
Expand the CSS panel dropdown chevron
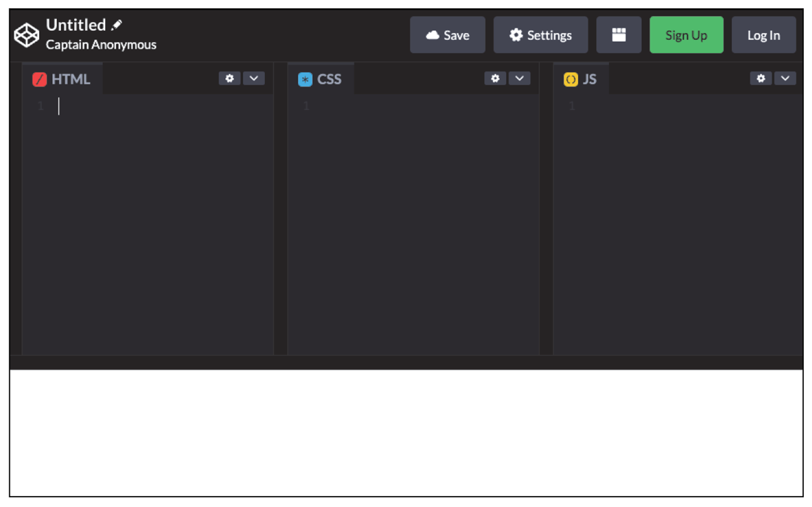click(x=520, y=78)
